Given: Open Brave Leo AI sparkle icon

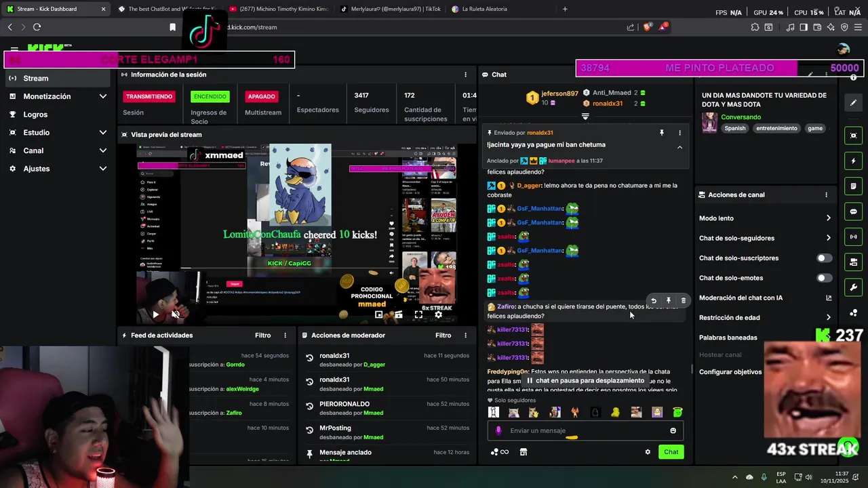Looking at the screenshot, I should point(831,27).
